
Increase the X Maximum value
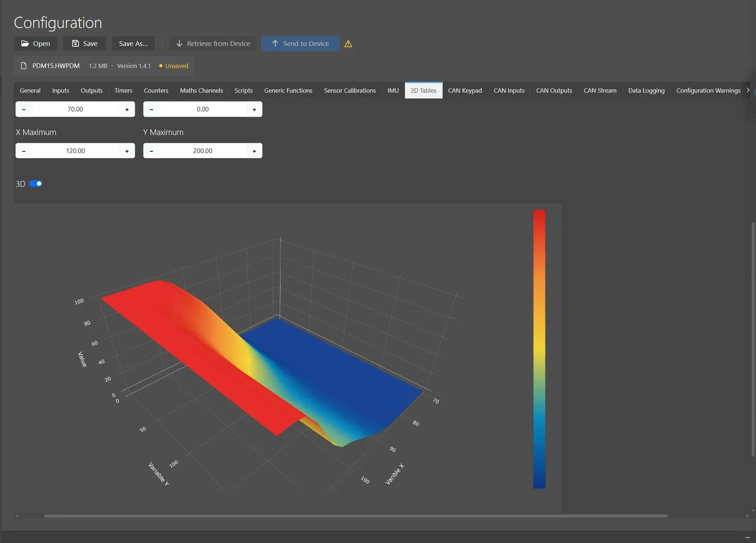coord(127,151)
